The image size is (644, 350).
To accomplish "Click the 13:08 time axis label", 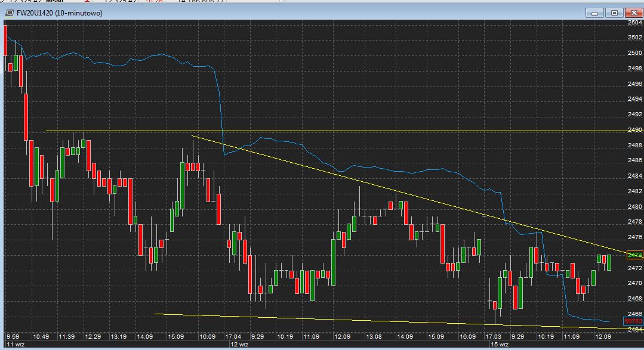I will point(374,337).
